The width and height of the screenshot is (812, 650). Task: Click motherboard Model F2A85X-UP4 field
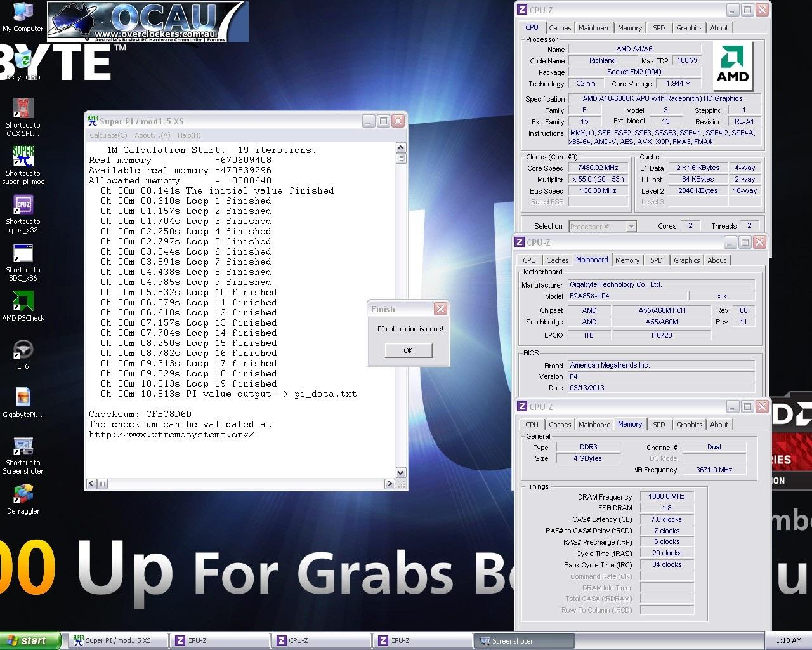[627, 296]
